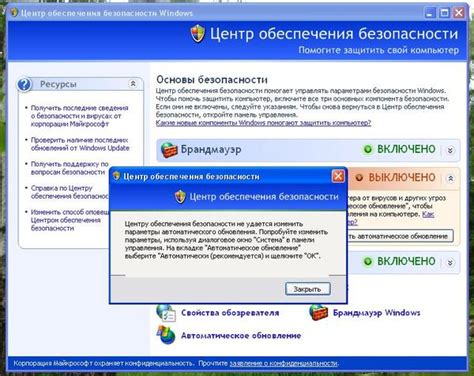Screen dimensions: 474x376
Task: Open Свойства обозревателя link
Action: pyautogui.click(x=230, y=313)
